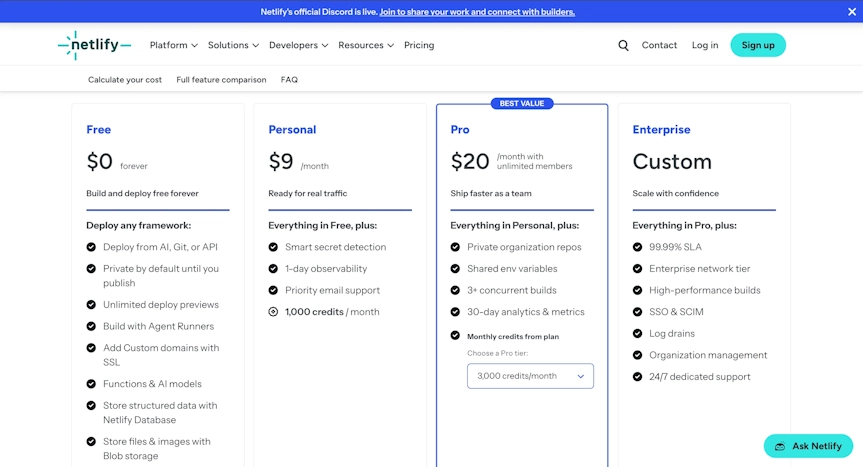
Task: Click 'Add Custom domains with SSL' text
Action: click(161, 355)
